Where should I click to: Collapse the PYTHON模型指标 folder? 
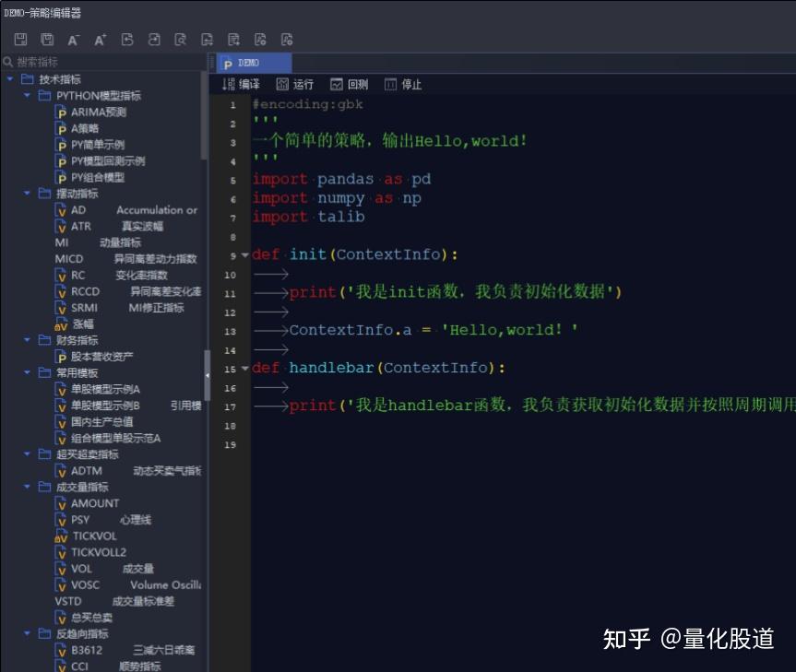coord(27,95)
